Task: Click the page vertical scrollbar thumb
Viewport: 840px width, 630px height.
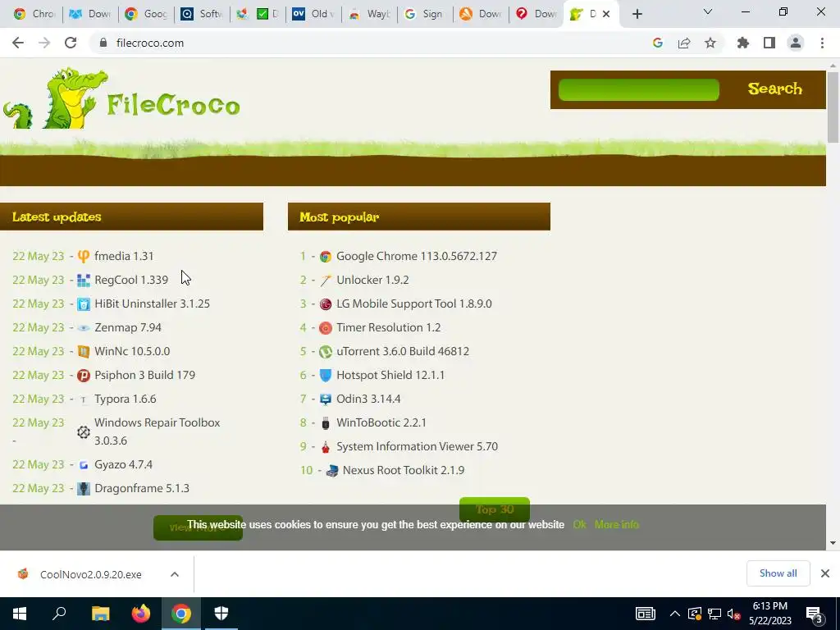Action: 833,107
